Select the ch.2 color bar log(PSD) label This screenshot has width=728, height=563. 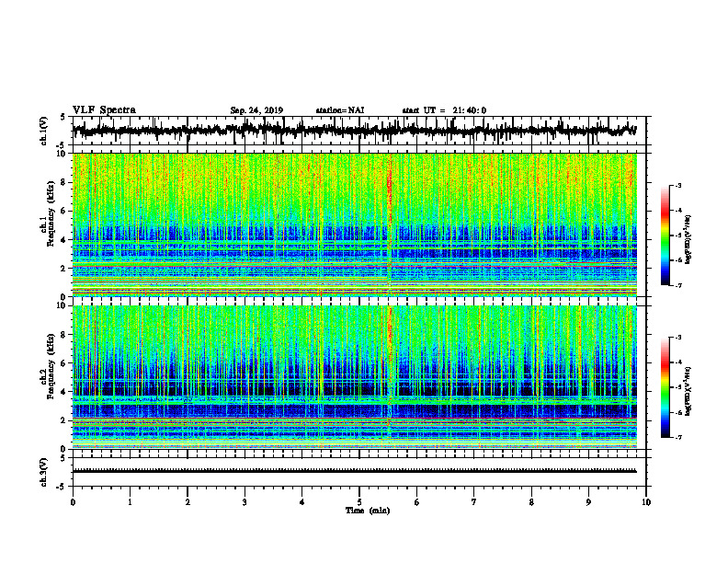688,391
